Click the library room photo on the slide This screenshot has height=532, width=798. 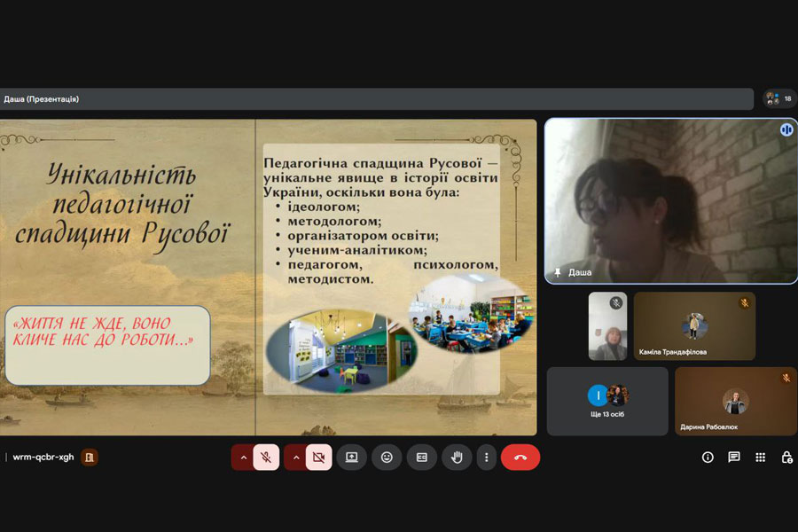point(342,351)
